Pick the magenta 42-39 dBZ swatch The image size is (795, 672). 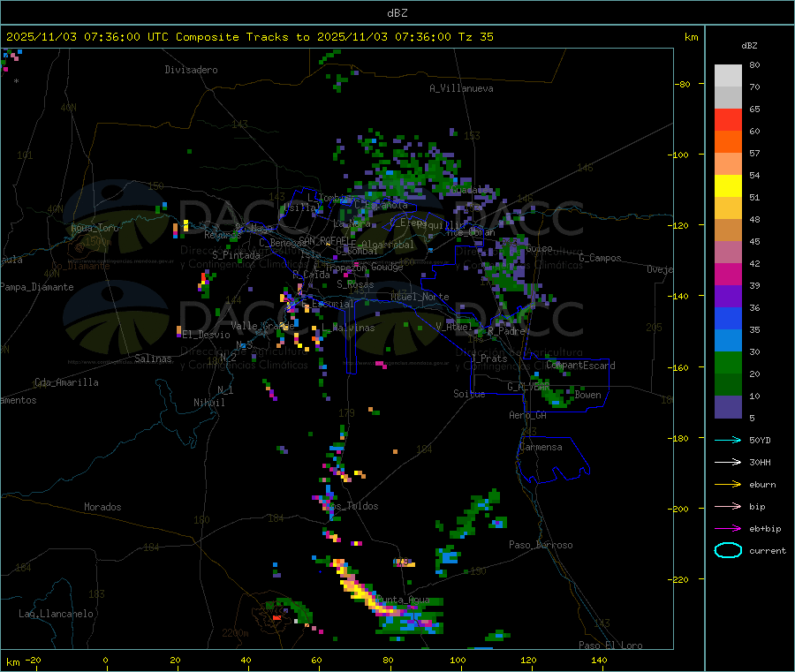point(728,274)
